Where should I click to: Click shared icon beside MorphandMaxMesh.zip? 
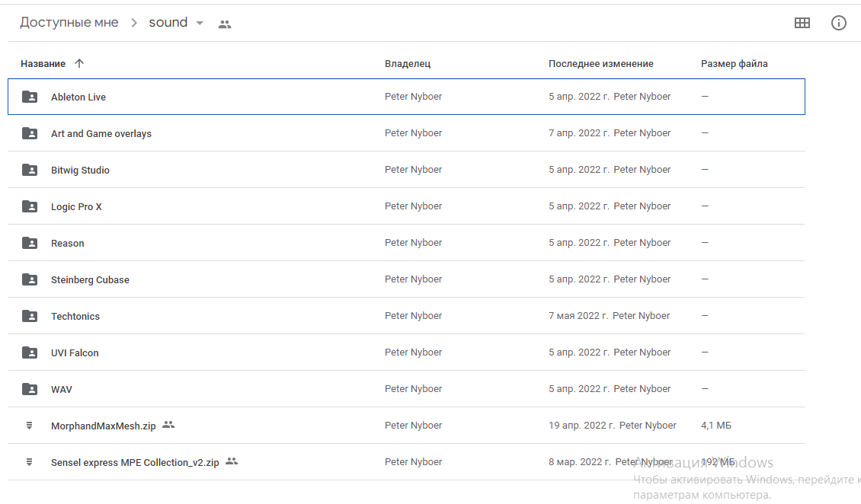[168, 425]
